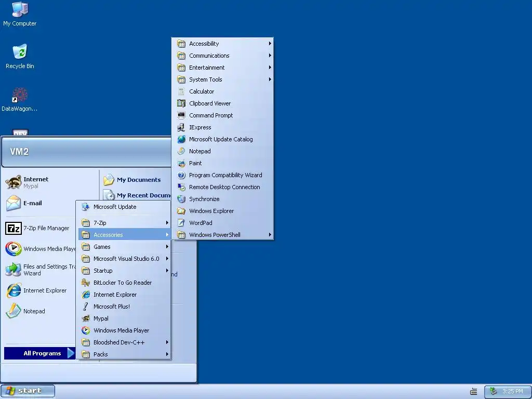This screenshot has width=532, height=399.
Task: Expand the System Tools submenu arrow
Action: coord(270,79)
